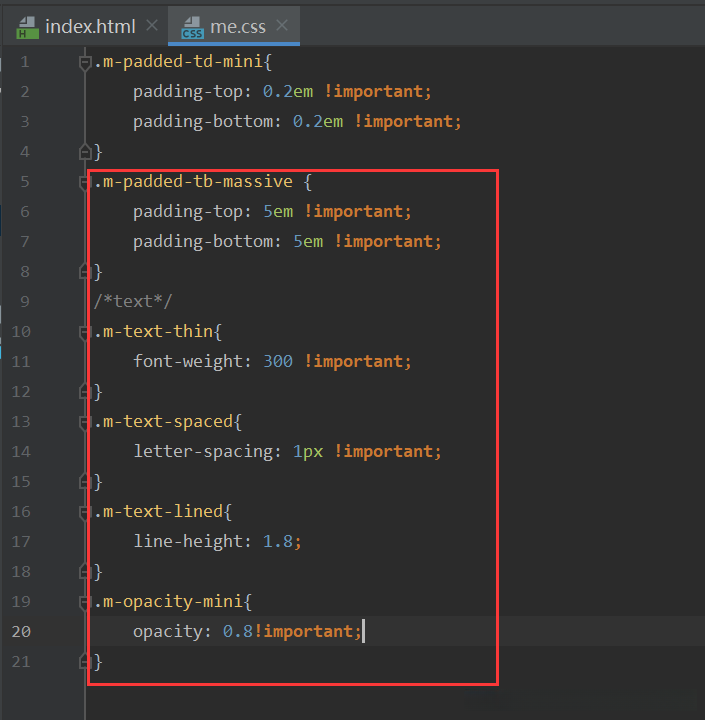
Task: Click the fold end marker on line 21
Action: pos(86,662)
